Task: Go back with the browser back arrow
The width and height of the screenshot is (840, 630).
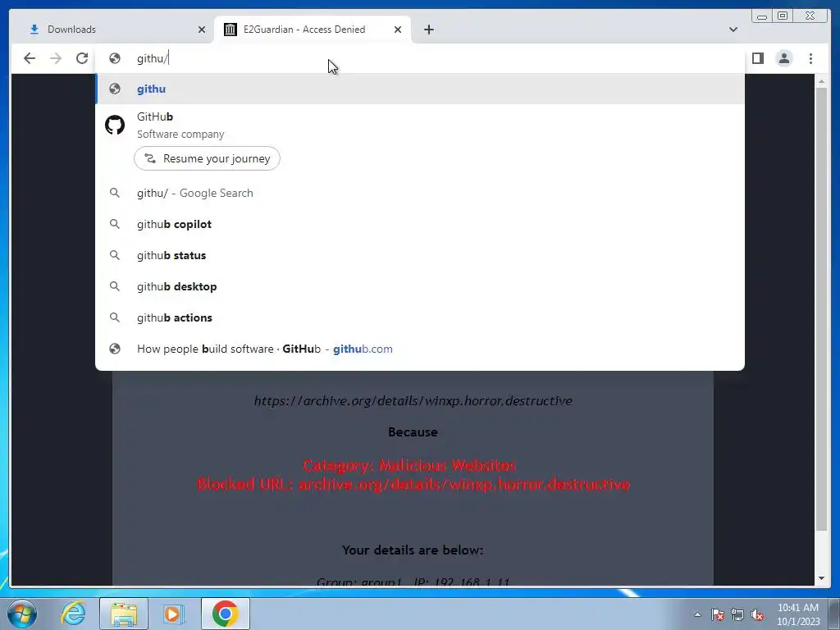Action: pyautogui.click(x=30, y=58)
